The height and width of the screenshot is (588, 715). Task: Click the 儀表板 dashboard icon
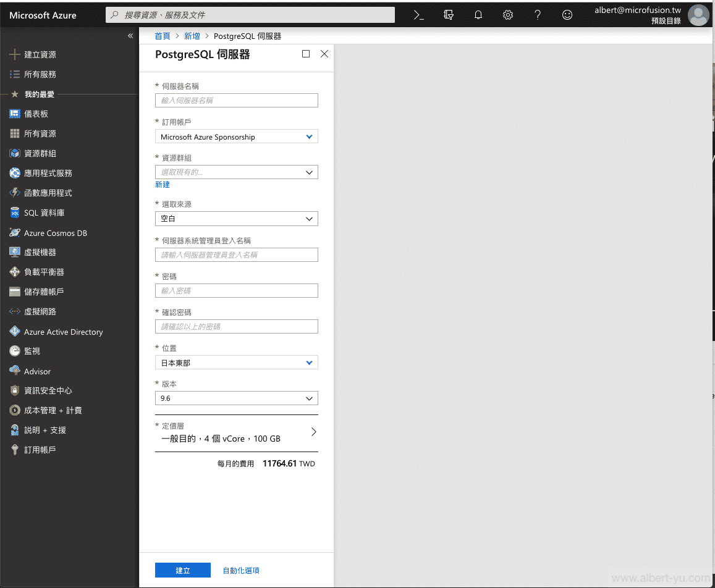pyautogui.click(x=15, y=114)
